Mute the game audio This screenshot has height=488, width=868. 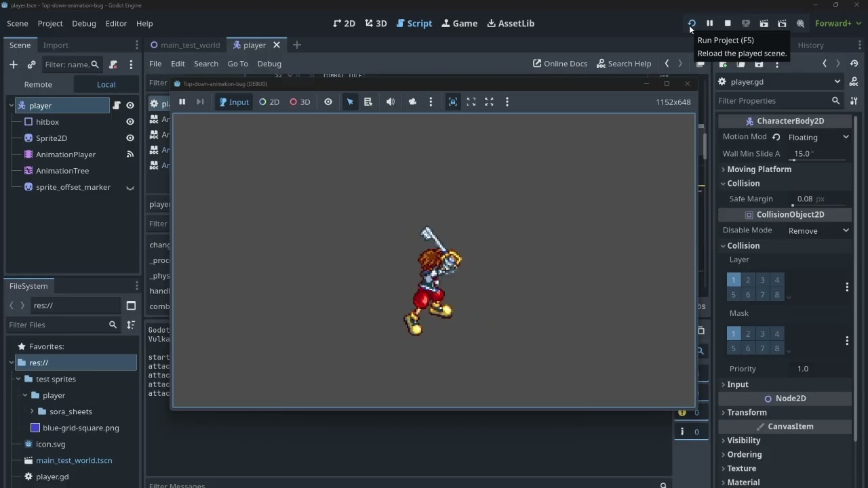[391, 102]
